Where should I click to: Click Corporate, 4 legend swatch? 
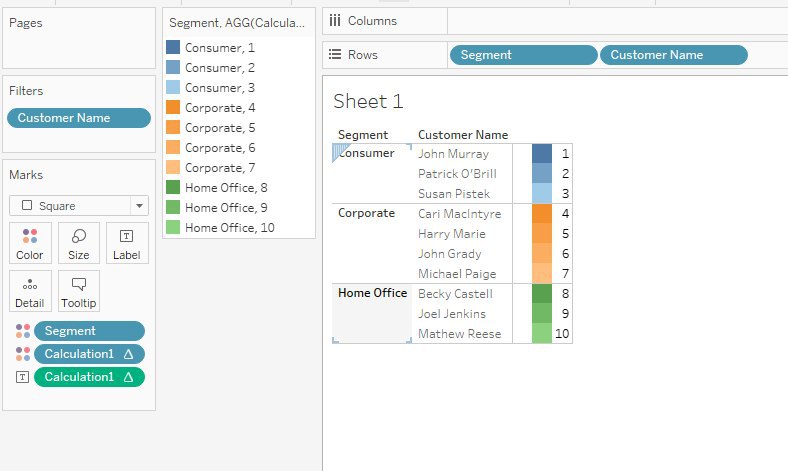pyautogui.click(x=173, y=107)
